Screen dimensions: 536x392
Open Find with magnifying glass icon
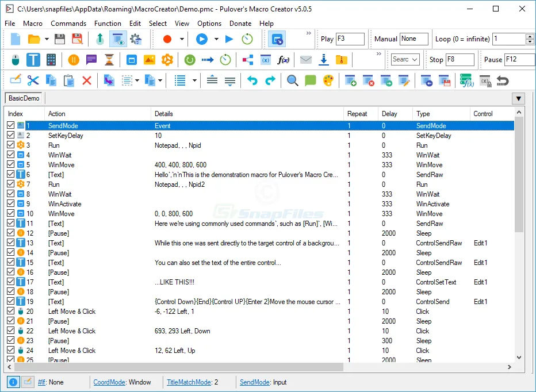coord(292,80)
